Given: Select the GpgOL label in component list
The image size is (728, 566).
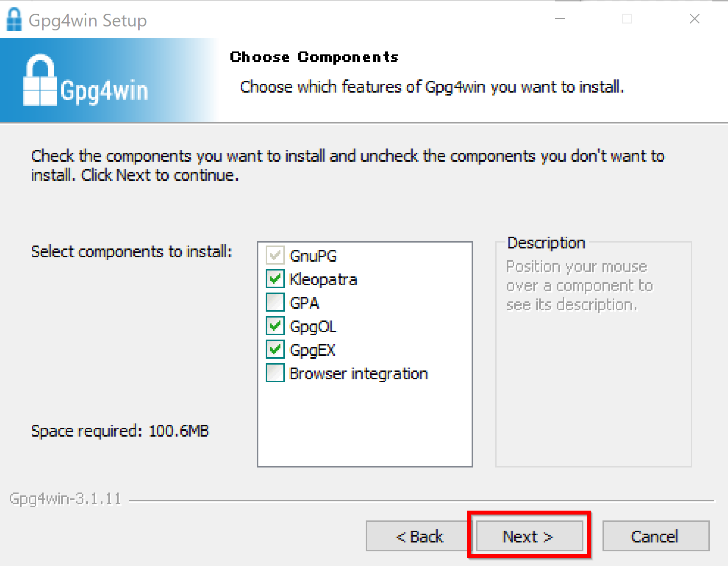Looking at the screenshot, I should (x=313, y=326).
